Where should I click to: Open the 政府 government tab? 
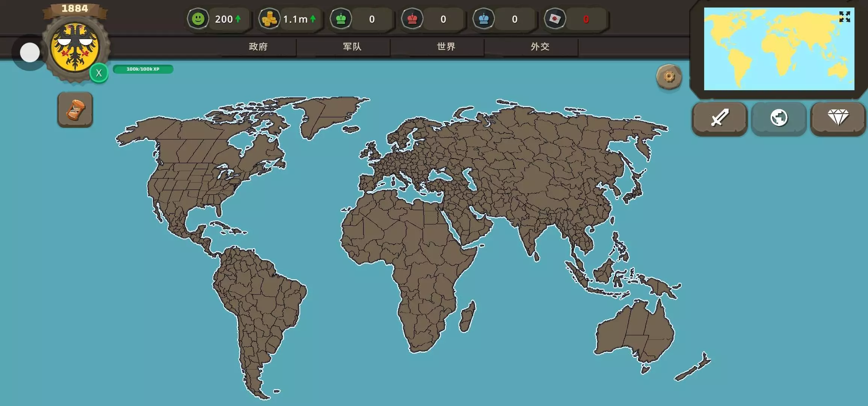[258, 47]
